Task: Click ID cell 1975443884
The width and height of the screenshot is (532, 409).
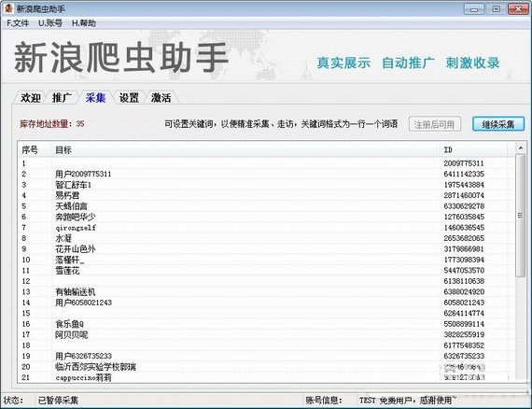Action: (x=464, y=185)
